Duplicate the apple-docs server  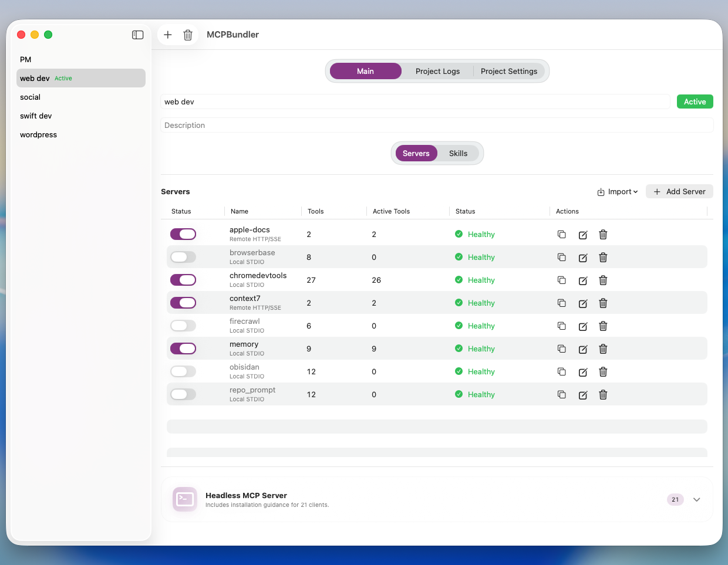point(562,235)
